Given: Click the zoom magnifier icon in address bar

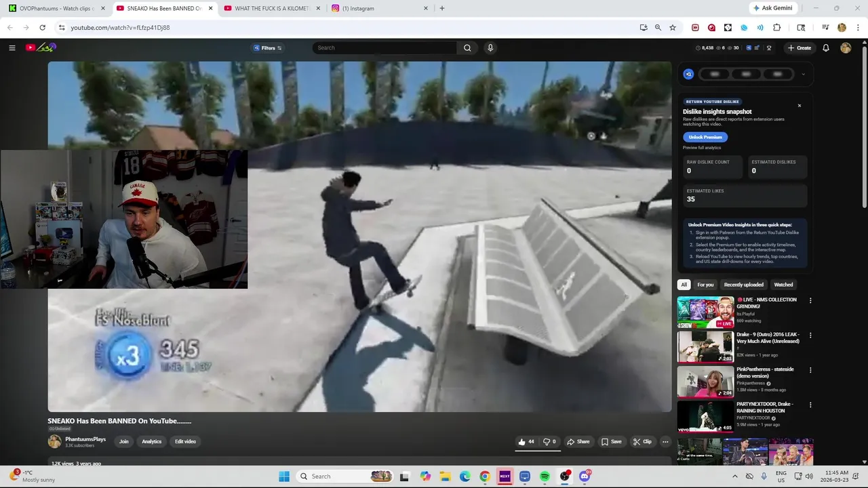Looking at the screenshot, I should pyautogui.click(x=658, y=28).
